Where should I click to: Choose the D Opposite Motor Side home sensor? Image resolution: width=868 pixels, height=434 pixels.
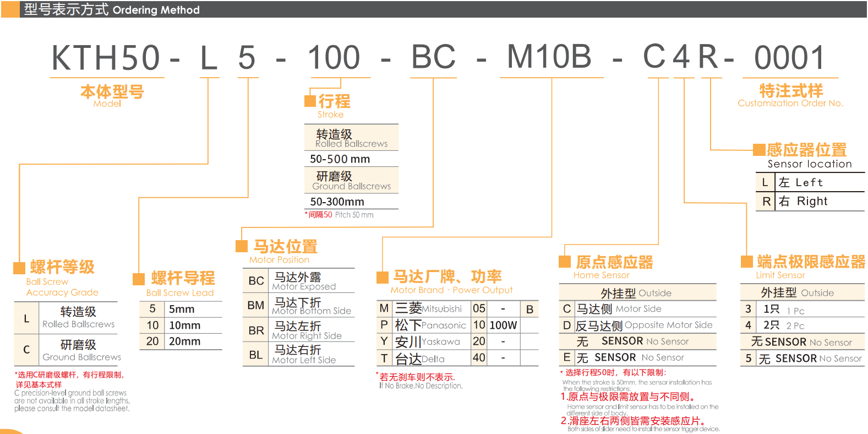tap(637, 325)
